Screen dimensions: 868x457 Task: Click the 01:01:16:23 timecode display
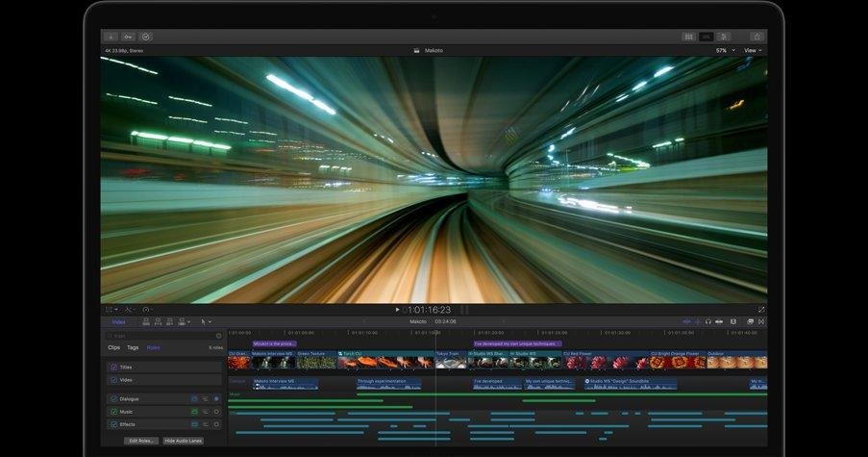click(x=429, y=310)
